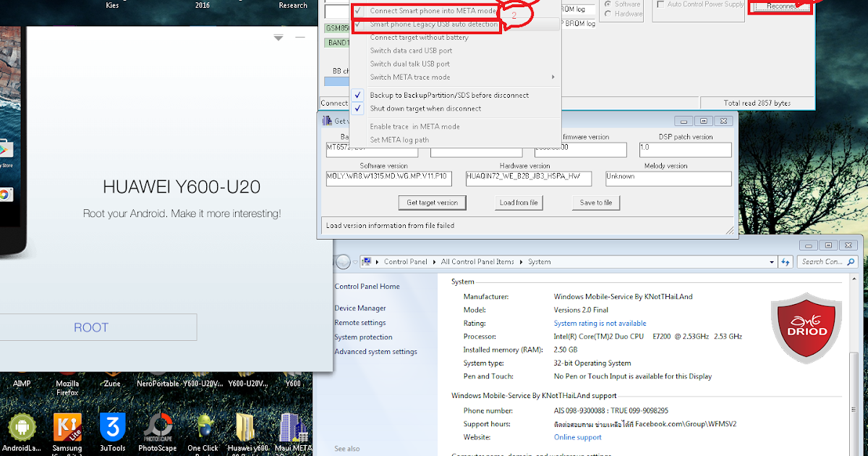Click the HUAWEI Y600-U20 device title

182,187
